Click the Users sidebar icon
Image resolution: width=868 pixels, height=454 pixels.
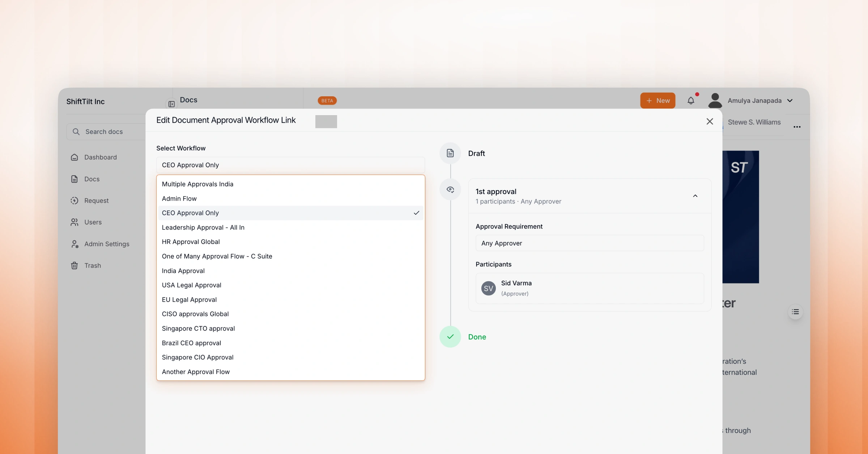[75, 222]
